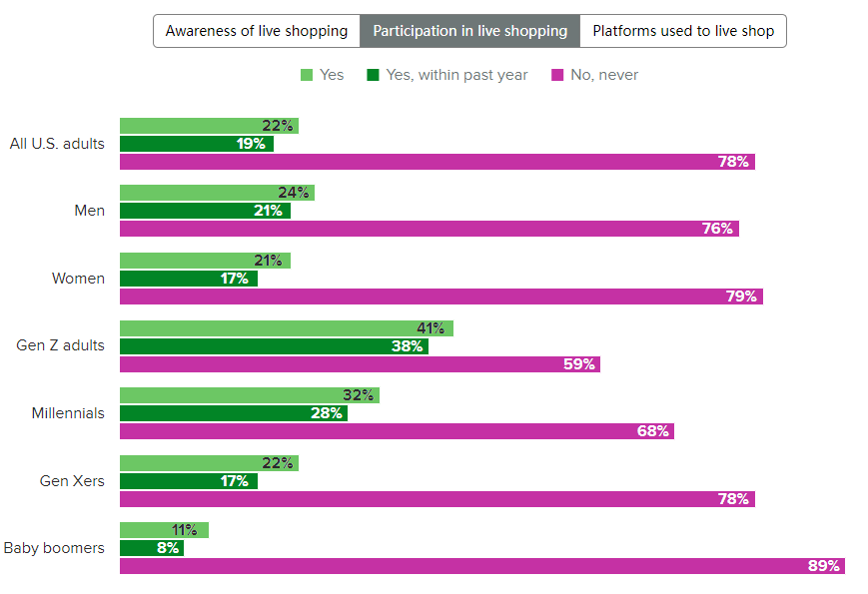Click Gen Z adults 41% Yes bar
Viewport: 868px width, 594px height.
286,328
